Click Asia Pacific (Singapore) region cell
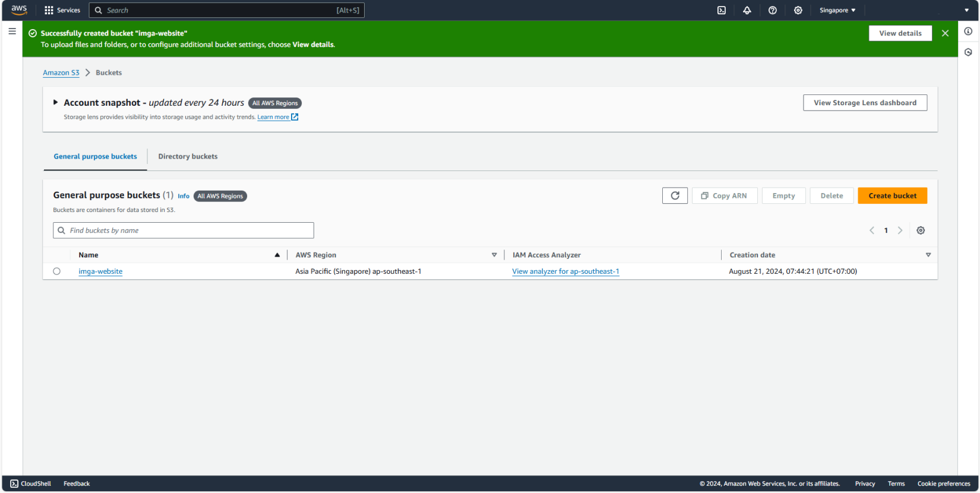 point(358,271)
